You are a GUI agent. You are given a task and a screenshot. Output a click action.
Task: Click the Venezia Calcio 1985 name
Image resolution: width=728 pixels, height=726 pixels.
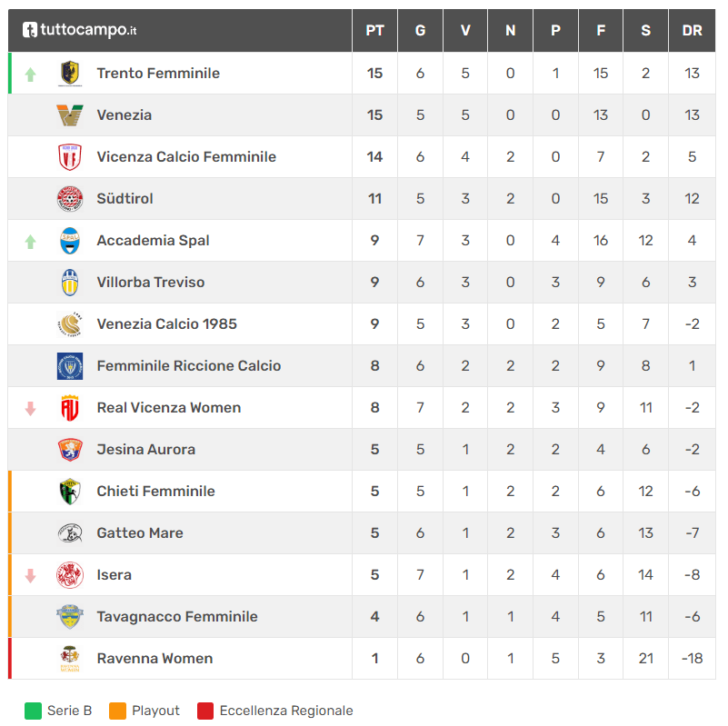click(x=166, y=324)
